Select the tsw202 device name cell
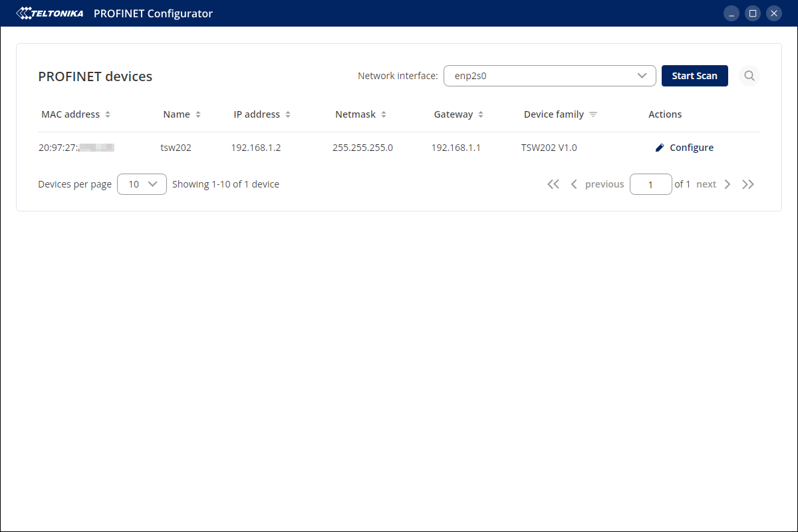The image size is (798, 532). click(176, 148)
